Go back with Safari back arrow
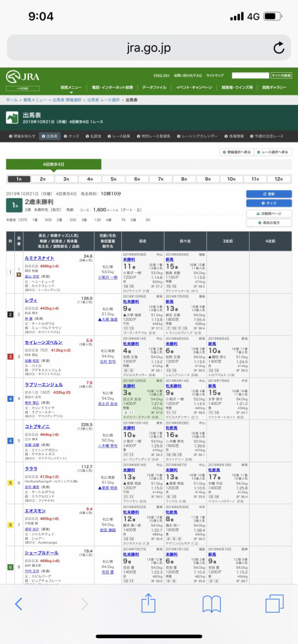 click(19, 604)
